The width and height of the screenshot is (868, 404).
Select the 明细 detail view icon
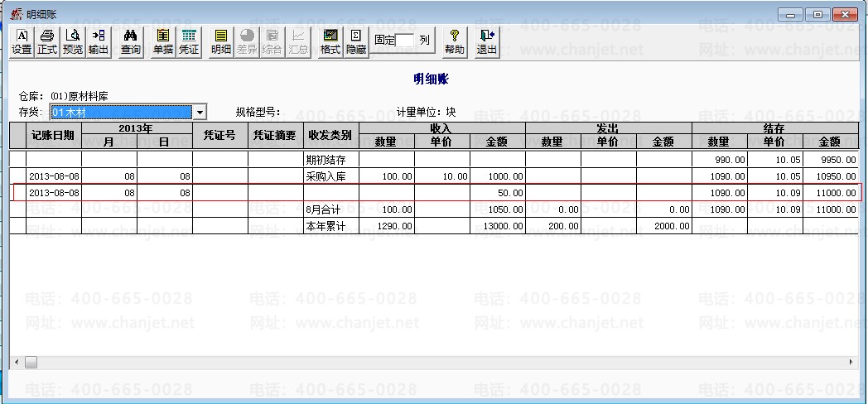[221, 42]
